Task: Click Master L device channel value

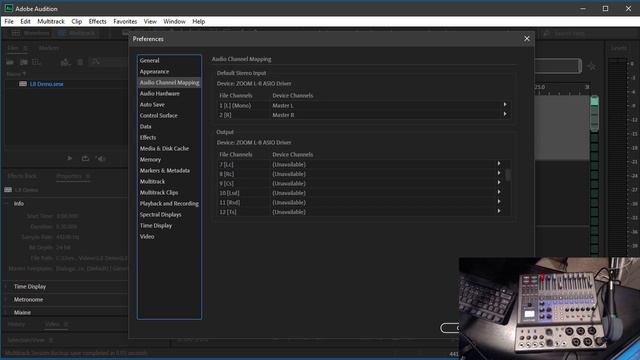Action: tap(283, 105)
